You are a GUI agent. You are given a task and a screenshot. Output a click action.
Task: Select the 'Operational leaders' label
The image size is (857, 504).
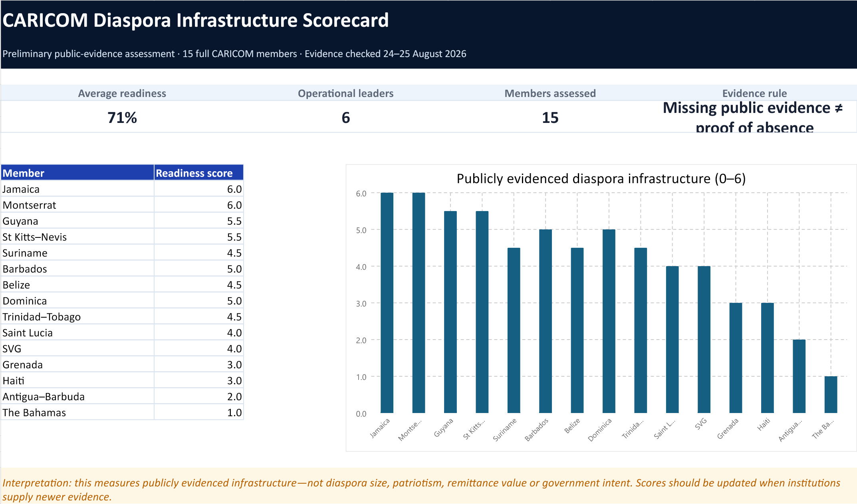coord(346,93)
